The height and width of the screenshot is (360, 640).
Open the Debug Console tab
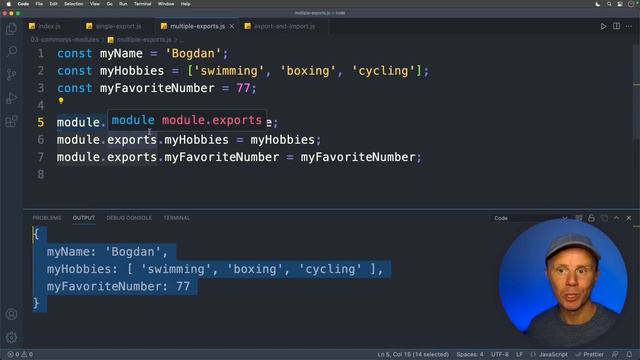[129, 218]
